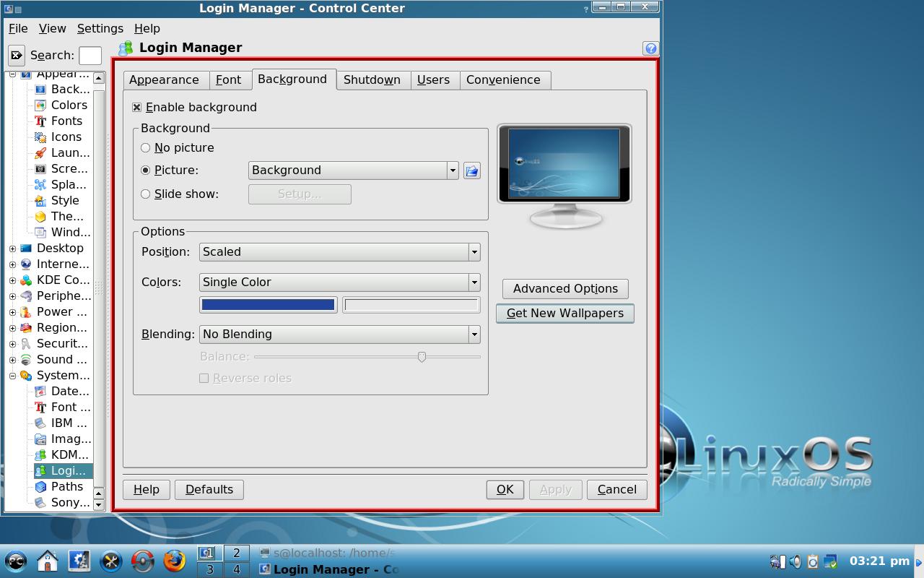Click inside the Search input field
Image resolution: width=924 pixels, height=578 pixels.
(90, 56)
